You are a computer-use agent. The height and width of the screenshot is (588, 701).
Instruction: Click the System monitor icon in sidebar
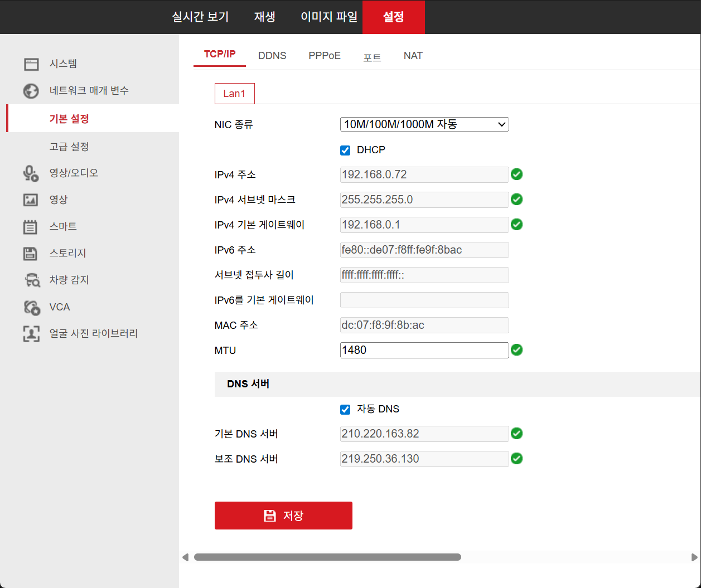pos(31,64)
